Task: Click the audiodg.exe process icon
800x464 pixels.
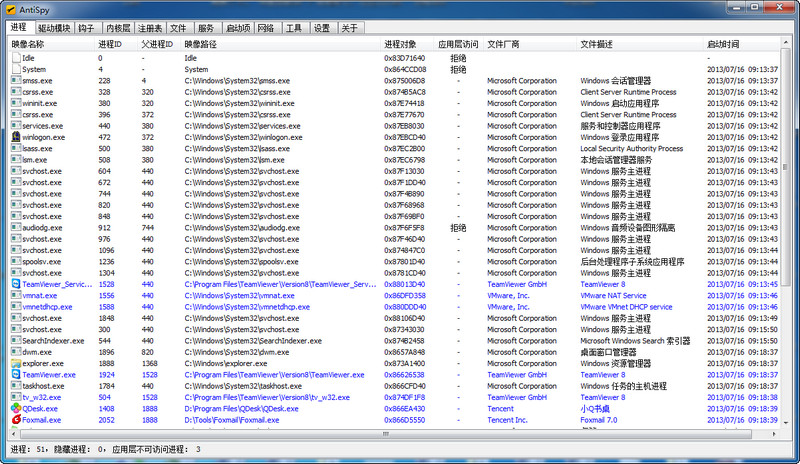Action: click(16, 227)
